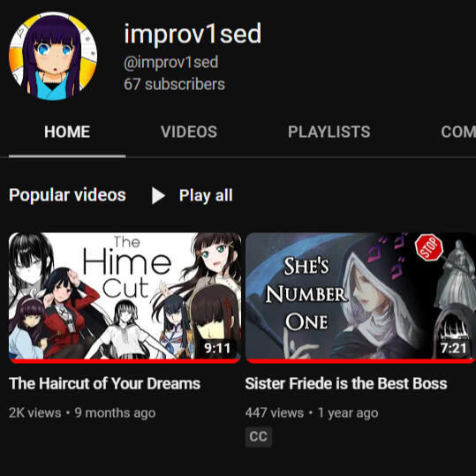
Task: Open the PLAYLISTS tab
Action: [x=329, y=132]
